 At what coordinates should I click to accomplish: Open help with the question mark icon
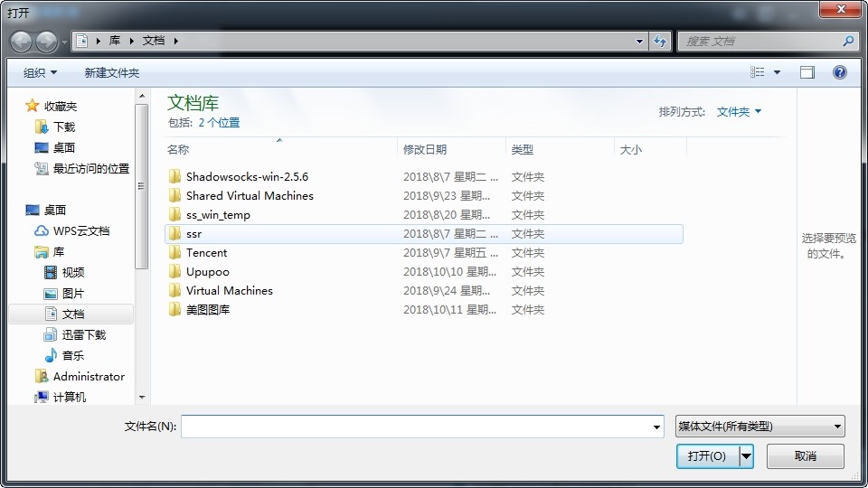click(x=840, y=72)
